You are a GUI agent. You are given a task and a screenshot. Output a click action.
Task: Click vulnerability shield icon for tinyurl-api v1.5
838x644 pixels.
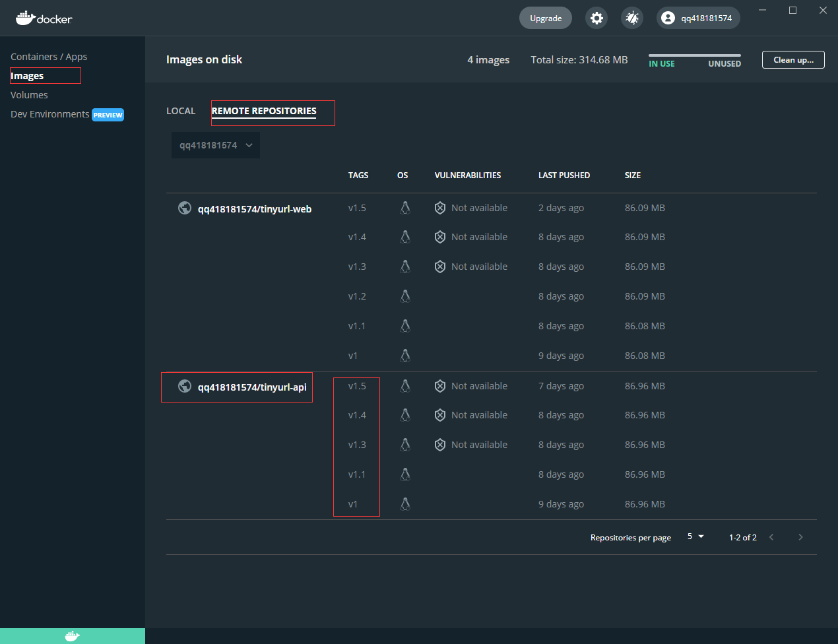[x=440, y=386]
